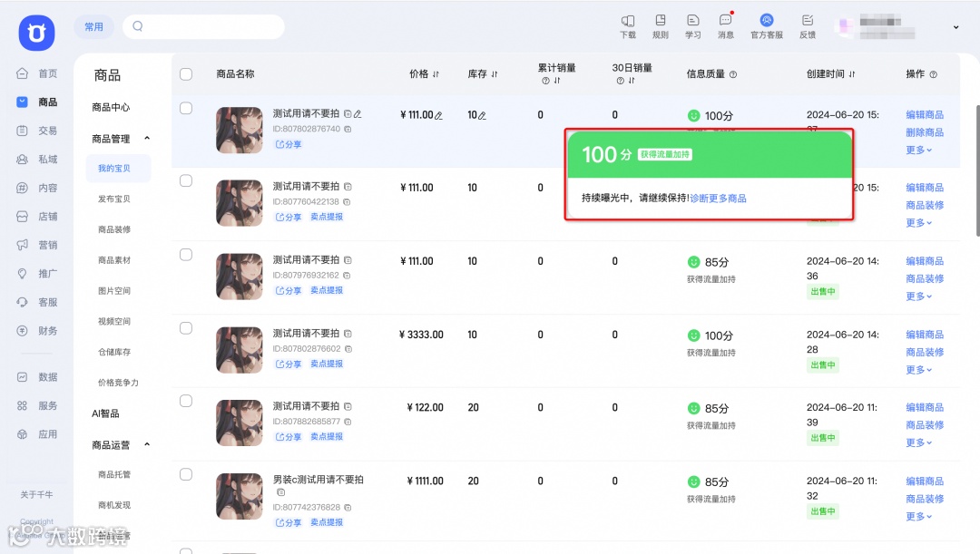This screenshot has height=554, width=980.
Task: Select the product priced ¥3333.00
Action: click(x=186, y=328)
